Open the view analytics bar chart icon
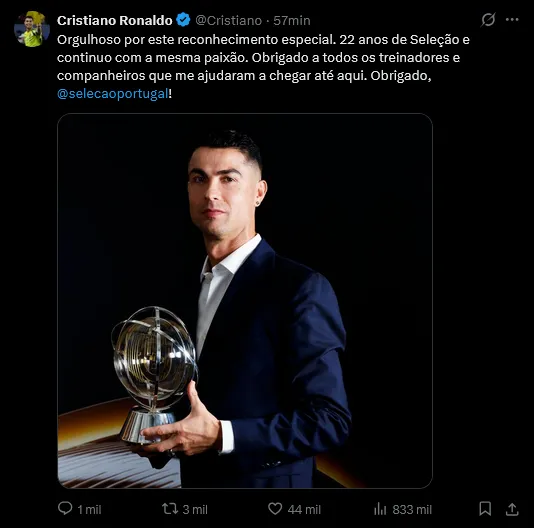 tap(380, 509)
